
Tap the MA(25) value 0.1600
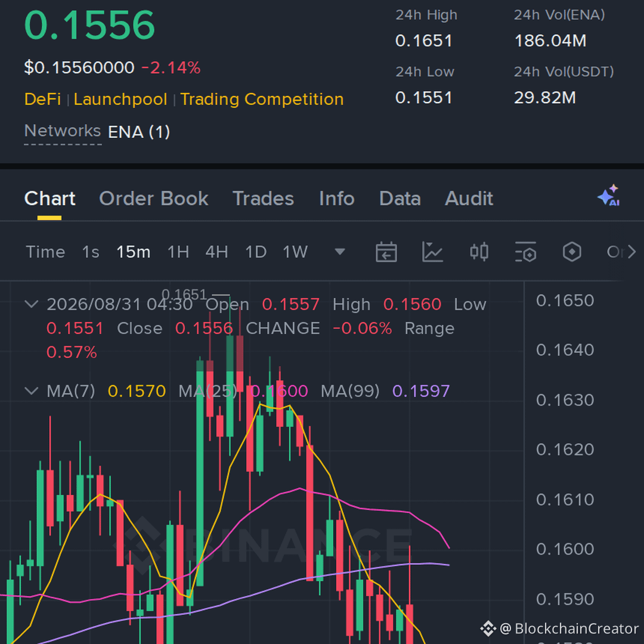tap(279, 391)
